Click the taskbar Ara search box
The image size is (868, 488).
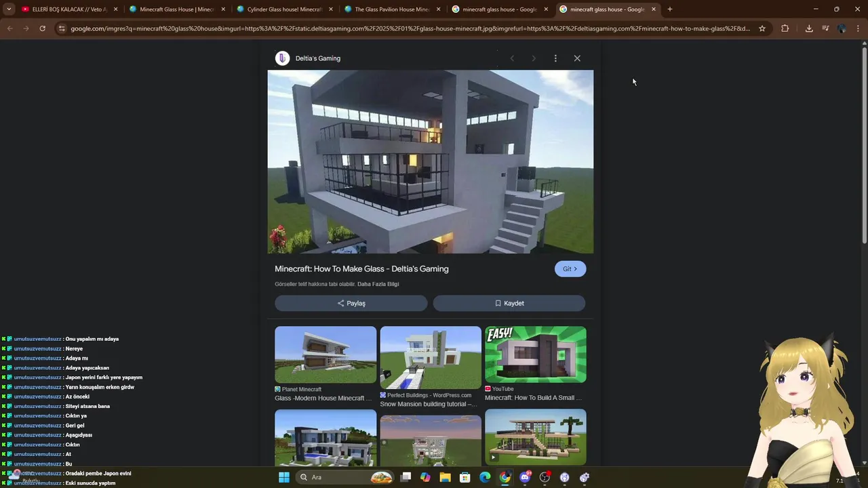(x=346, y=477)
